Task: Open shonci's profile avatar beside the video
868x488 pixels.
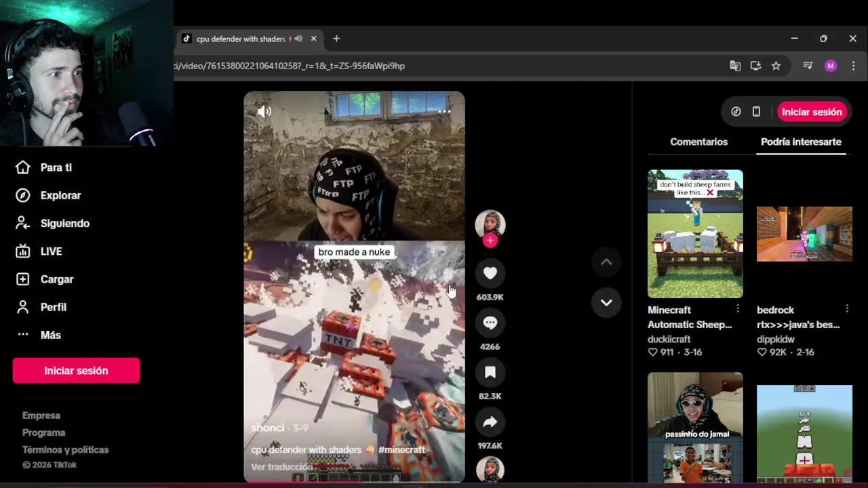Action: click(x=490, y=224)
